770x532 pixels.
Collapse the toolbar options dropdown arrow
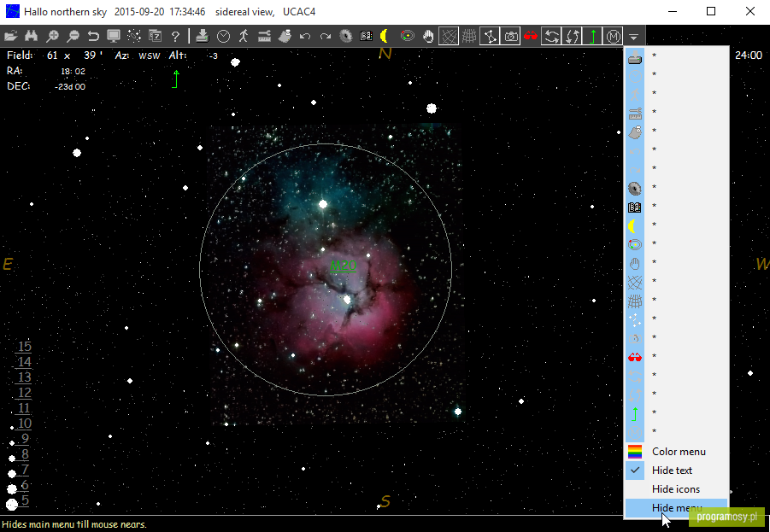634,37
